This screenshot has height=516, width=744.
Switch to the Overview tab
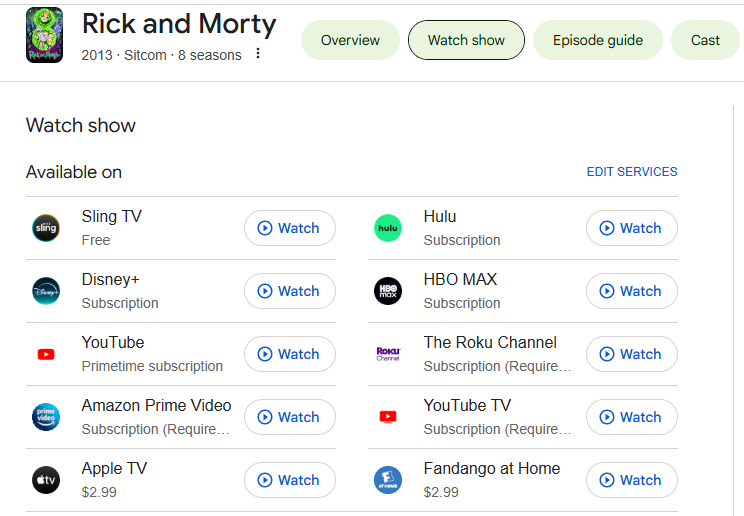click(350, 40)
